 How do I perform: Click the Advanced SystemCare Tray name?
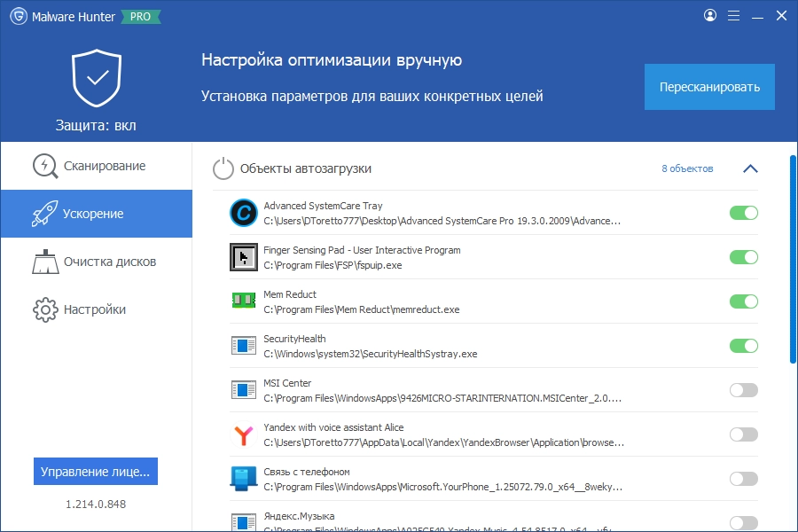[x=323, y=206]
